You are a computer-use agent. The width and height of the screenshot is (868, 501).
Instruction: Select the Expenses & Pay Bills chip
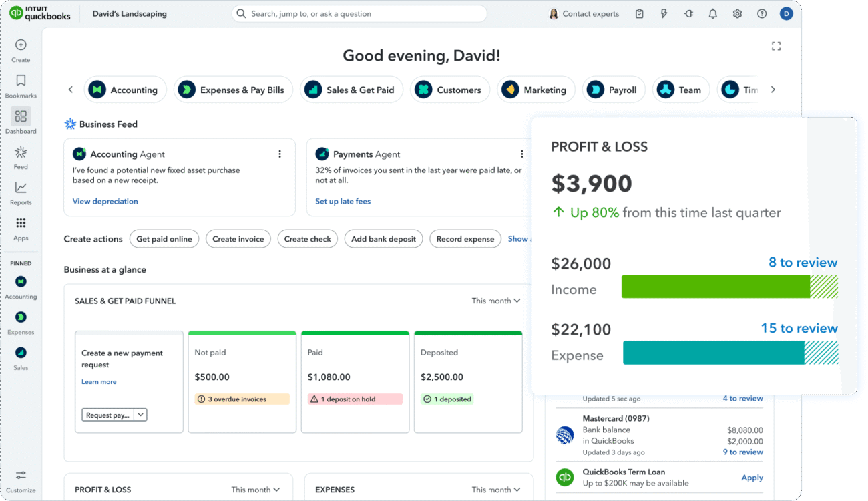pyautogui.click(x=233, y=90)
